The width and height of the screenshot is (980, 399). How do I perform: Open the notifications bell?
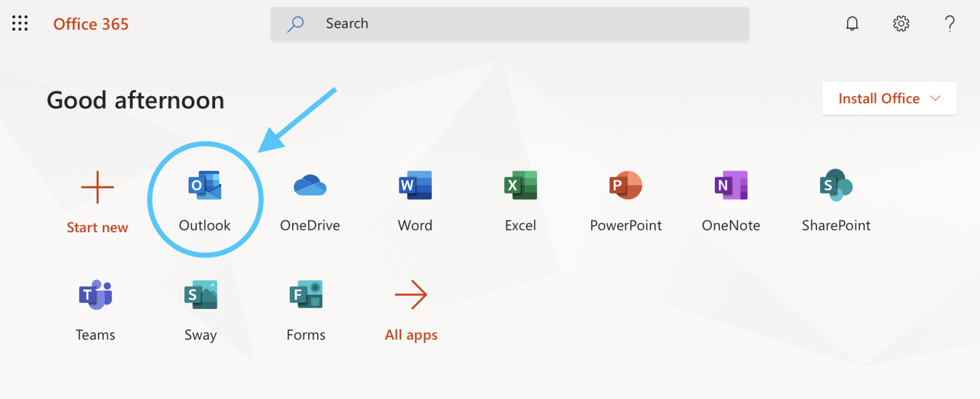tap(852, 24)
